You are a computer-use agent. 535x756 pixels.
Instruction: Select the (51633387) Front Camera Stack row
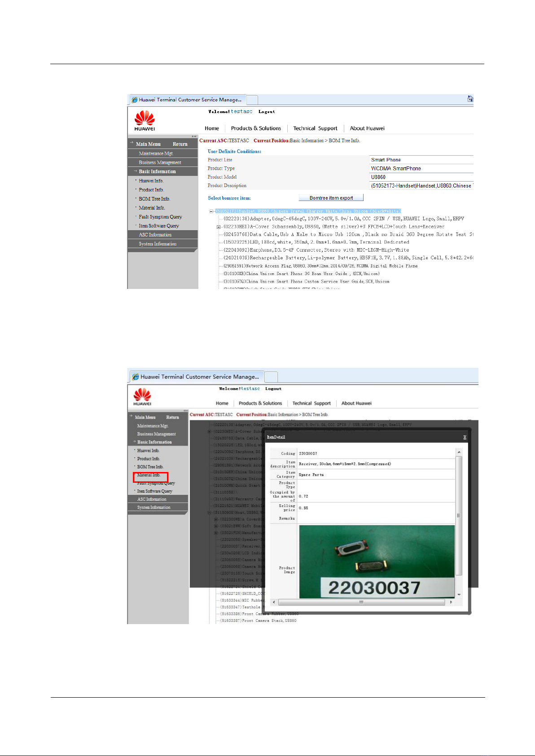click(x=259, y=621)
